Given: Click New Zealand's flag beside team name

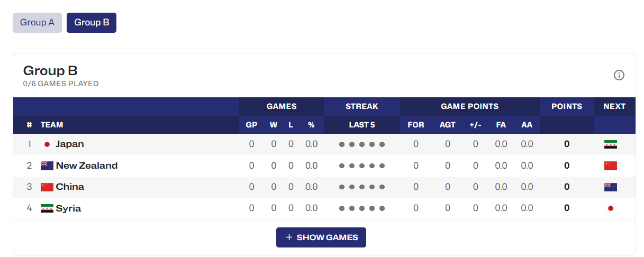Looking at the screenshot, I should (x=47, y=166).
